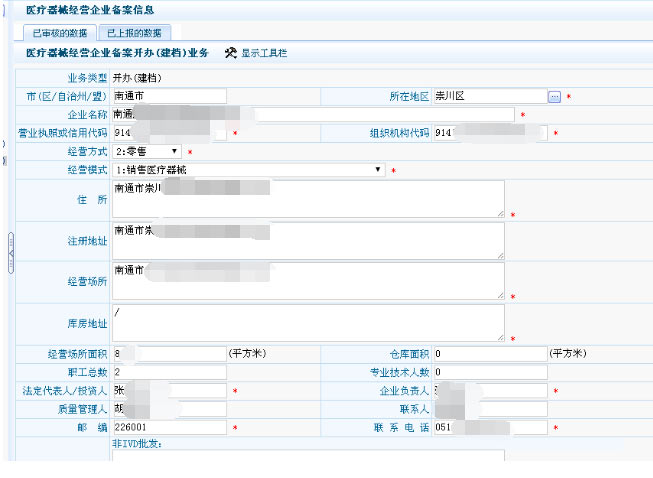The image size is (653, 478).
Task: Click resize grip of 住所 textarea
Action: coord(499,212)
